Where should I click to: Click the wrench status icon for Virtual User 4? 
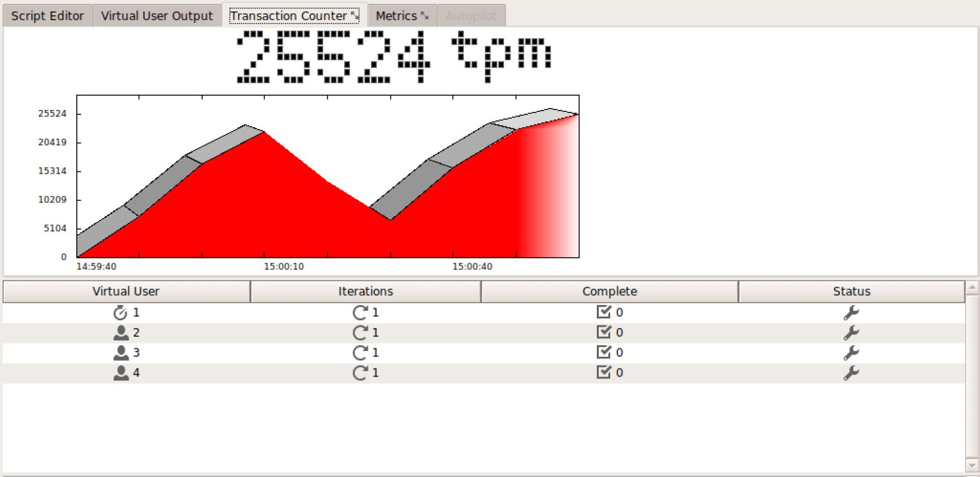point(851,373)
